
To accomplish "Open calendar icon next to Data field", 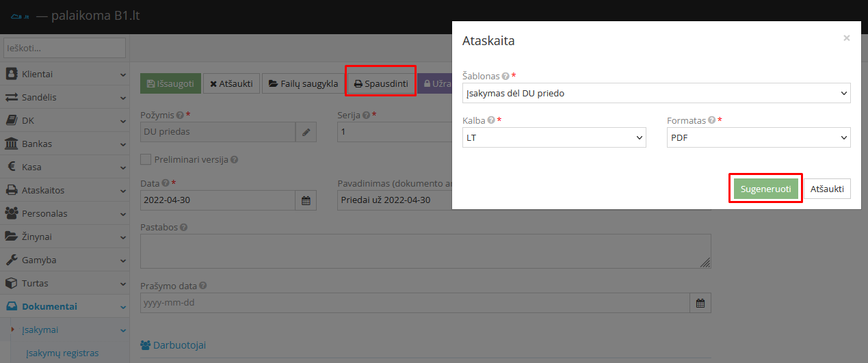I will point(306,200).
